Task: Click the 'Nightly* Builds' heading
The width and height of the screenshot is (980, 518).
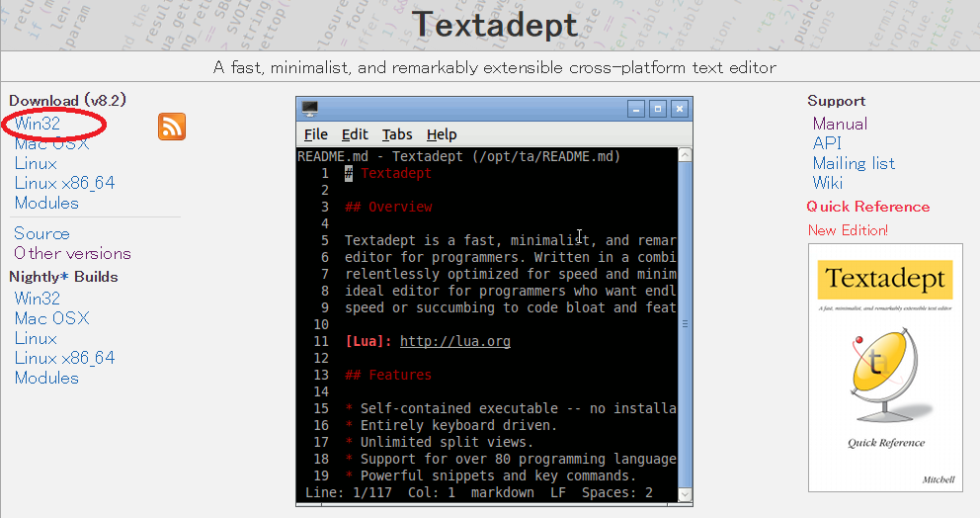Action: [63, 277]
